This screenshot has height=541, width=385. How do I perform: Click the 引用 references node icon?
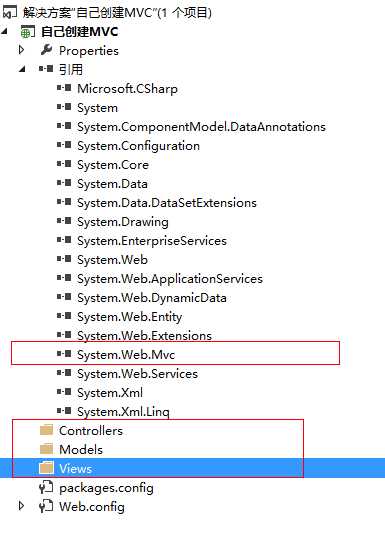point(46,69)
